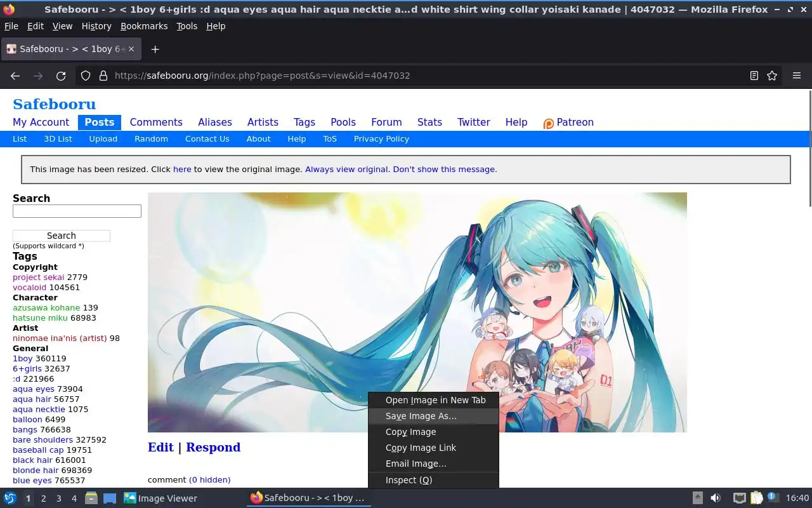Viewport: 812px width, 508px height.
Task: Dismiss with Don't show this message
Action: coord(443,170)
